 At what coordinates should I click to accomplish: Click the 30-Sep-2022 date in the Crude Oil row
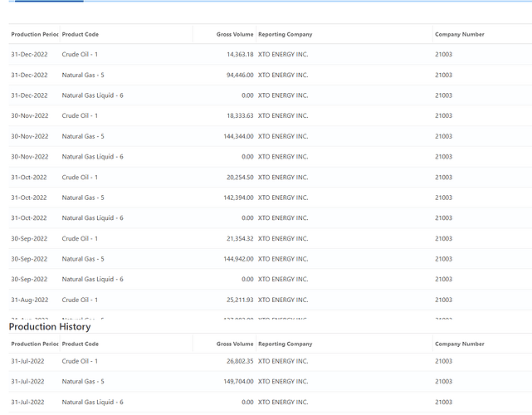29,238
